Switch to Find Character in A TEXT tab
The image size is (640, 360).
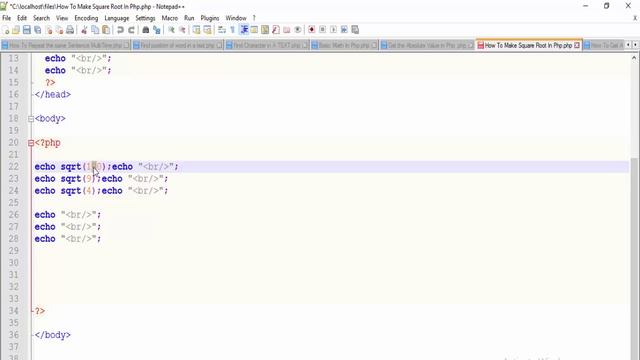(267, 45)
